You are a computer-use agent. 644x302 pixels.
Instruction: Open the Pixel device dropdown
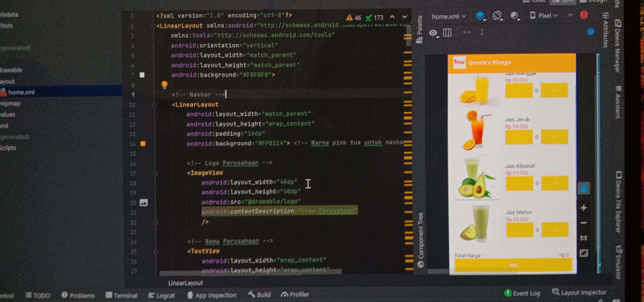(x=544, y=16)
